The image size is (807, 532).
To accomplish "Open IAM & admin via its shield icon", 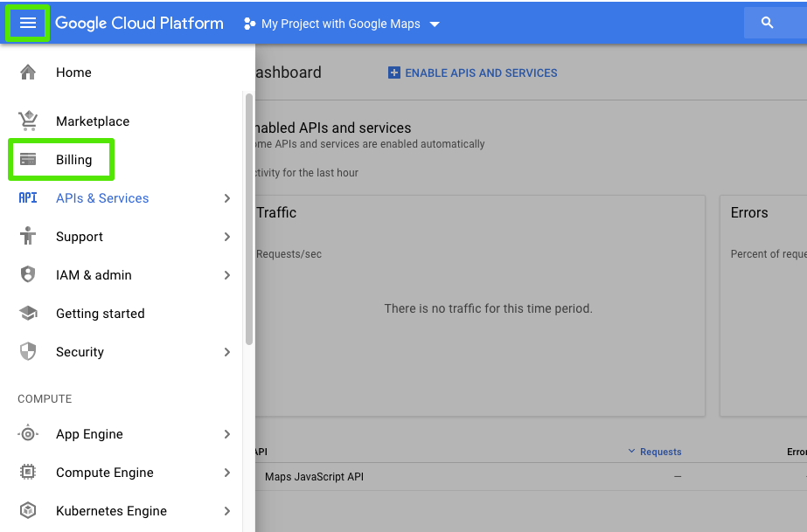I will click(x=26, y=274).
